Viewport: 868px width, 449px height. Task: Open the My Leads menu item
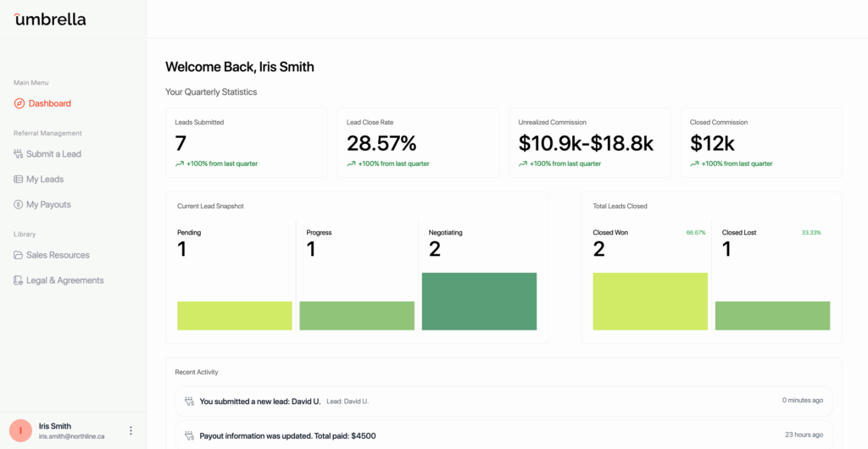click(x=45, y=180)
